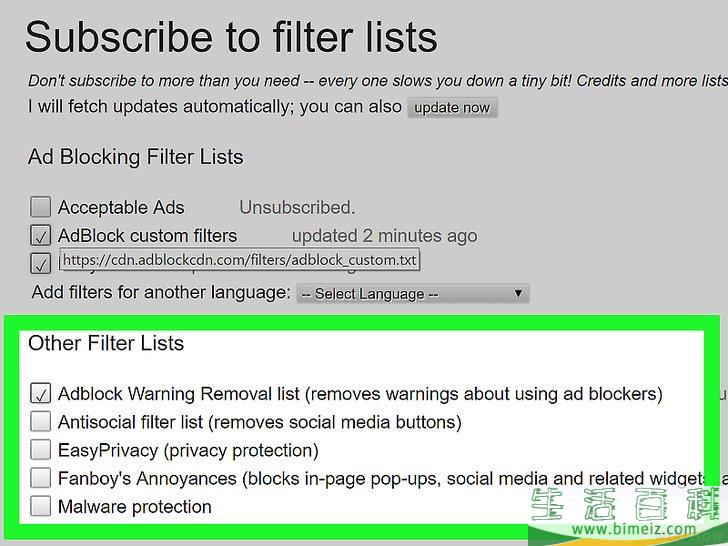Tick the EasyPrivacy checkbox
The image size is (728, 546).
40,450
